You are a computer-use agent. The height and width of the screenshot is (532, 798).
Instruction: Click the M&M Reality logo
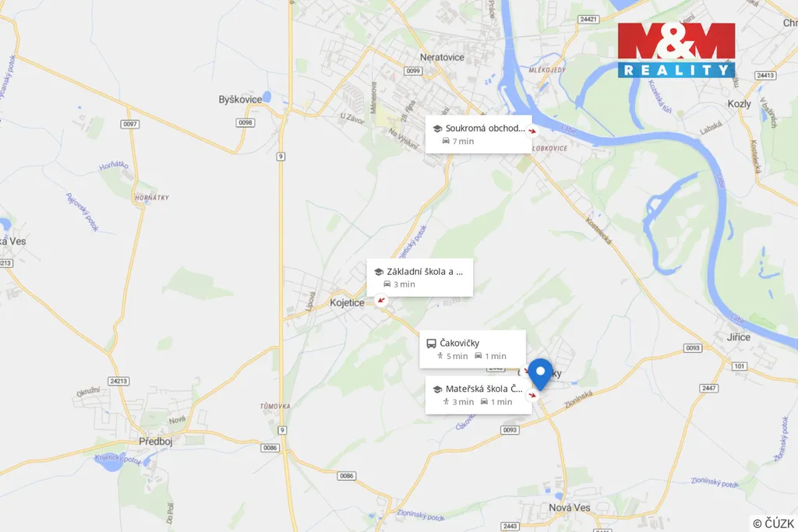click(x=676, y=50)
